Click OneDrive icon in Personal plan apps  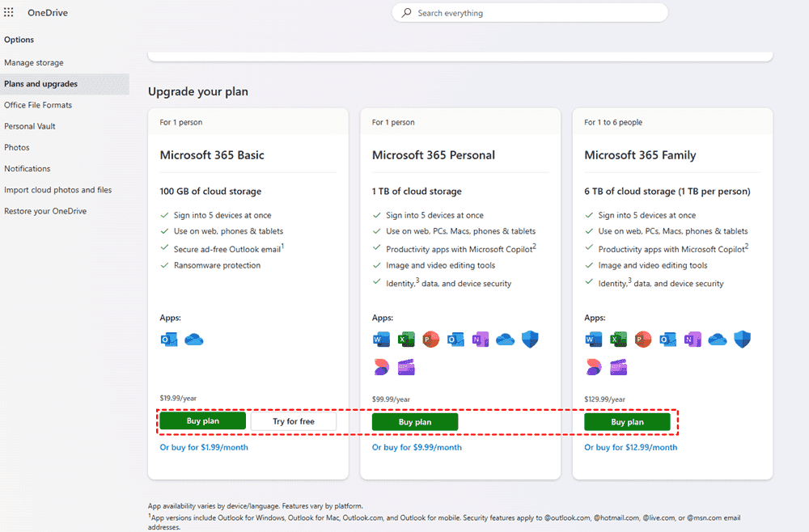coord(505,340)
